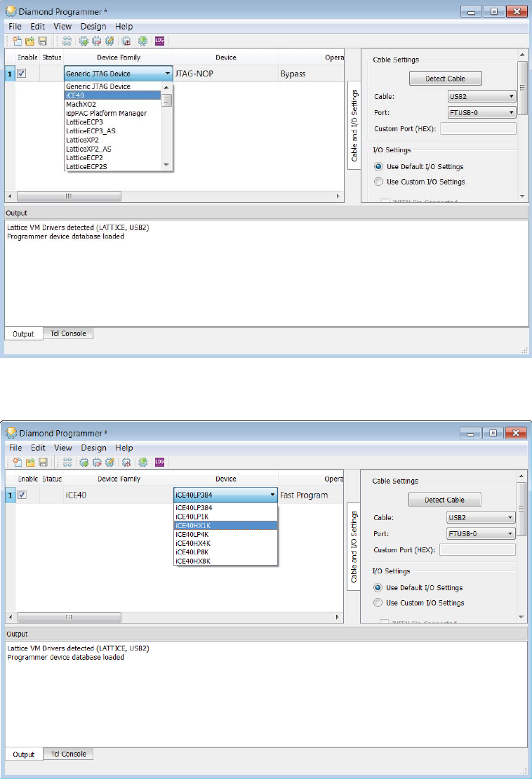Image resolution: width=532 pixels, height=779 pixels.
Task: Click chip warning check icon in upper window
Action: 126,41
